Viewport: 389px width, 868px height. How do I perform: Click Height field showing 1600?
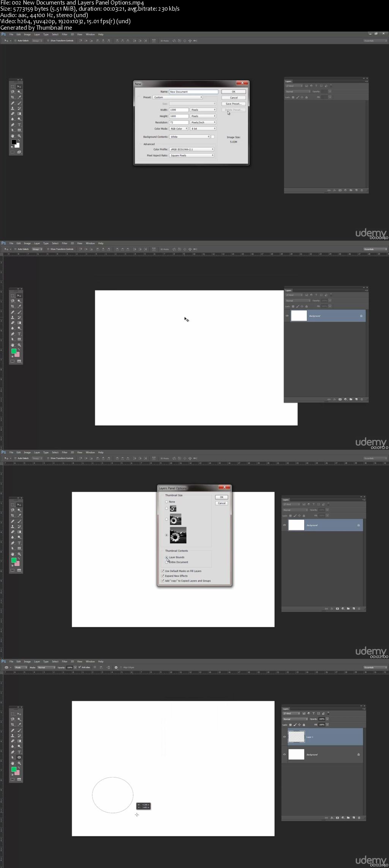[179, 116]
